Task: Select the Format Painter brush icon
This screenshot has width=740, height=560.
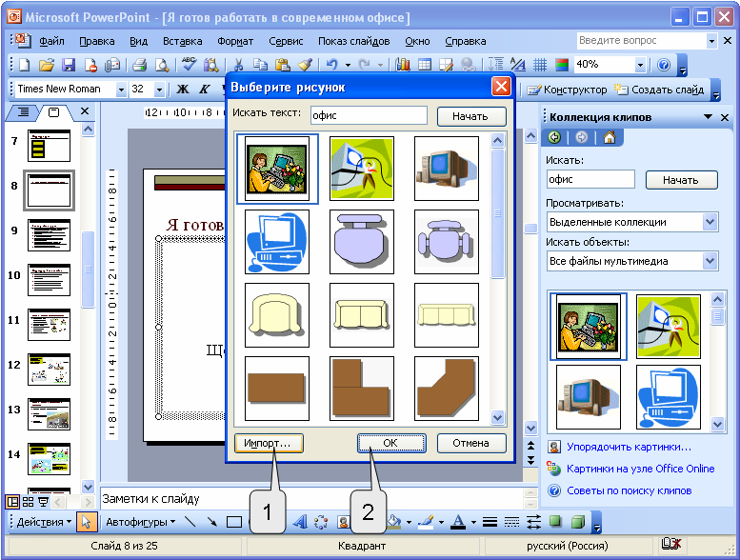Action: pyautogui.click(x=305, y=65)
